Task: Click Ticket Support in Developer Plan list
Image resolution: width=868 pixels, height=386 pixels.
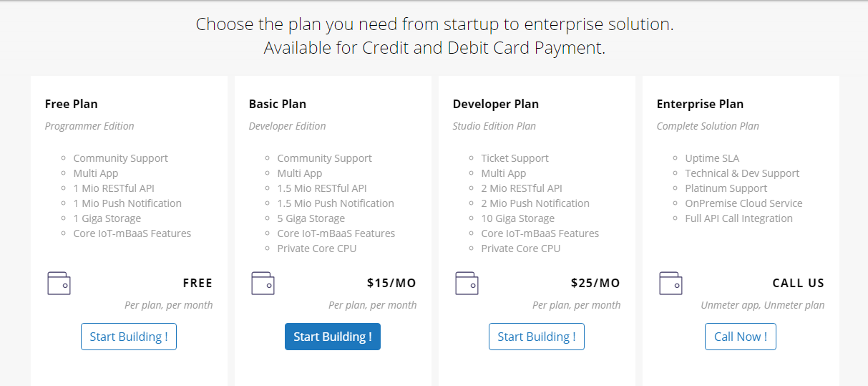Action: (x=515, y=158)
